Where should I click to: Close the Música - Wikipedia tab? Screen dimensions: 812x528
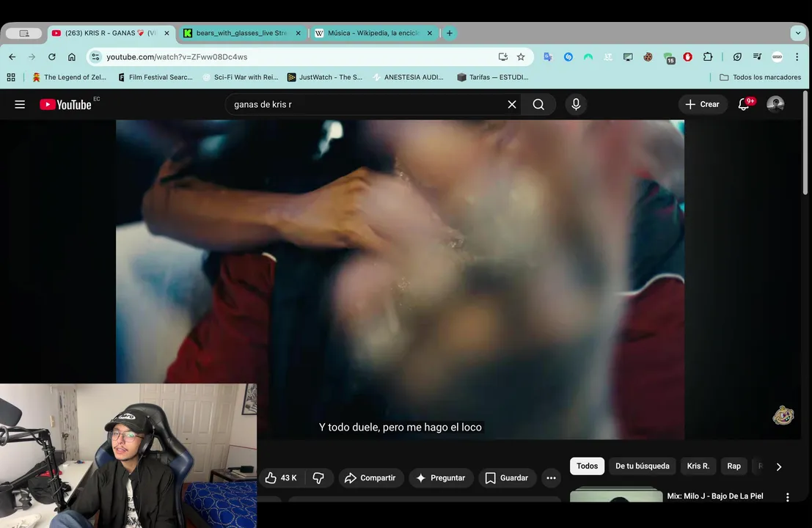pyautogui.click(x=429, y=33)
